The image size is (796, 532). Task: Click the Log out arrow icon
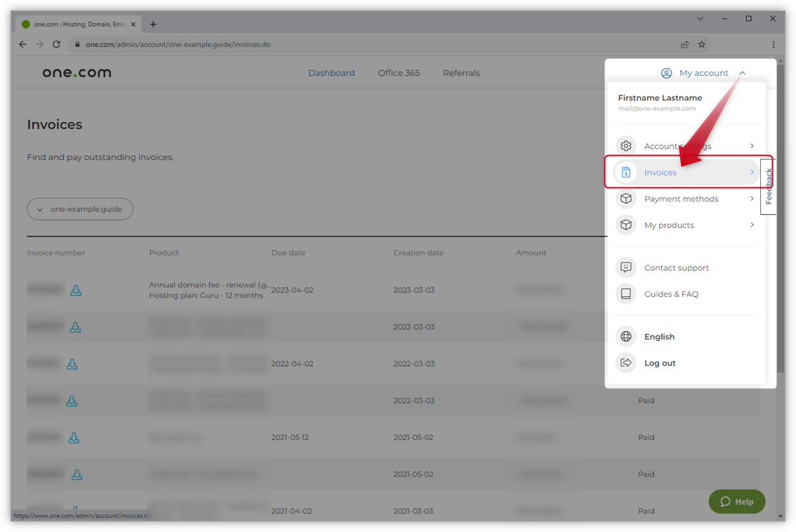[x=626, y=363]
